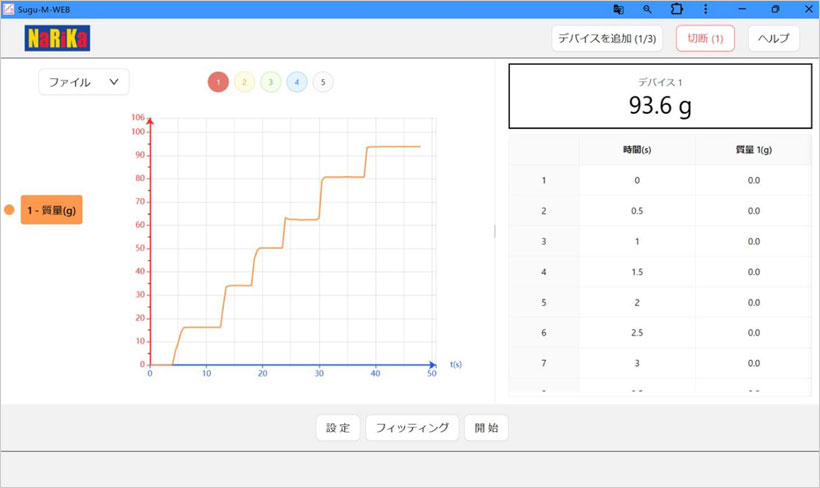The width and height of the screenshot is (820, 488).
Task: Click the magnifier zoom icon in title bar
Action: 647,9
